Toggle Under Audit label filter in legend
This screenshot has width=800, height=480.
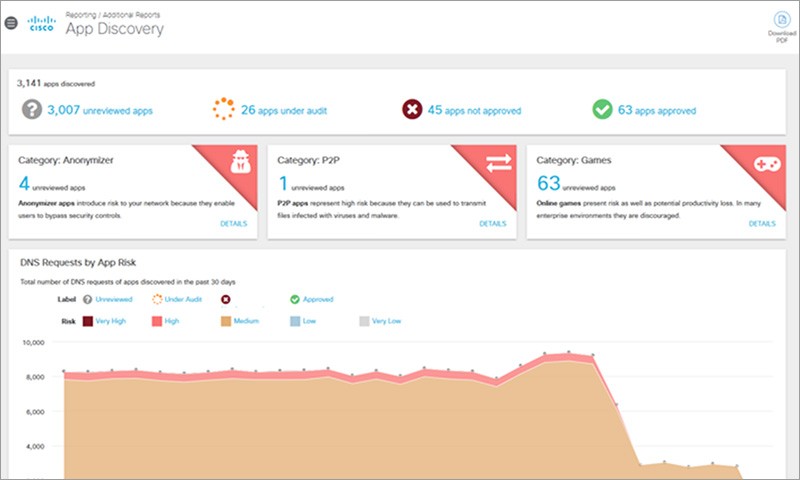coord(177,299)
